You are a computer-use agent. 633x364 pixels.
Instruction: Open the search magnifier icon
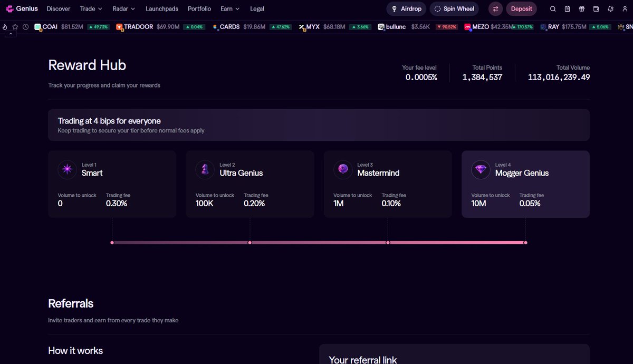coord(553,9)
